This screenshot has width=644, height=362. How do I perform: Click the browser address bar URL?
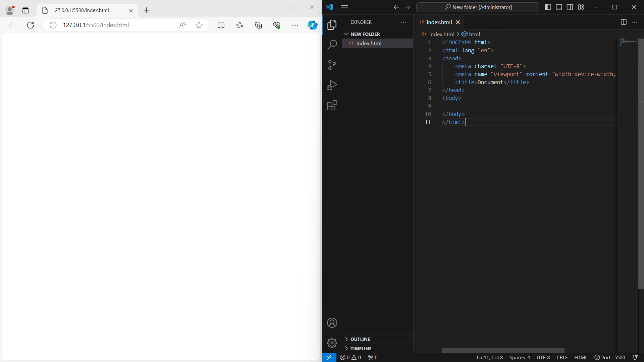[x=96, y=25]
